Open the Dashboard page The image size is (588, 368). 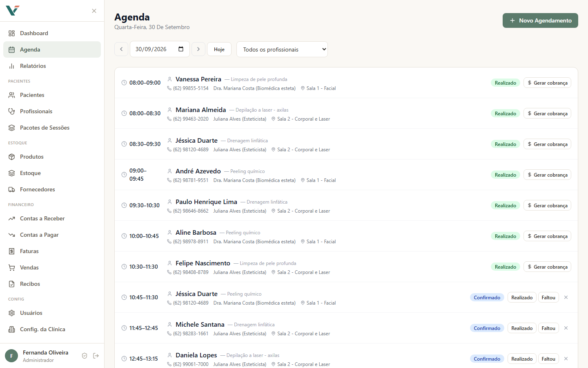tap(52, 33)
